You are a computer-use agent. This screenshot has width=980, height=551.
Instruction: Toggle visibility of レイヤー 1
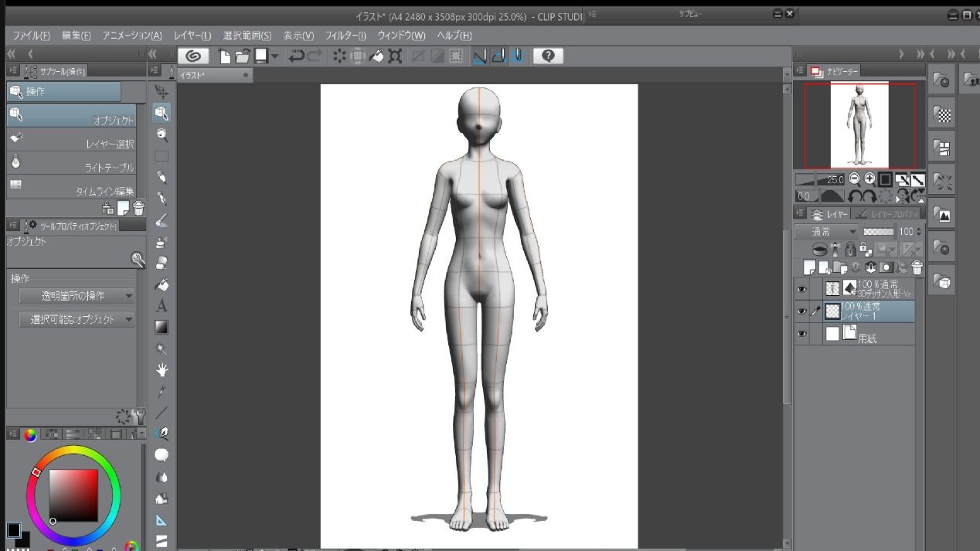click(801, 311)
